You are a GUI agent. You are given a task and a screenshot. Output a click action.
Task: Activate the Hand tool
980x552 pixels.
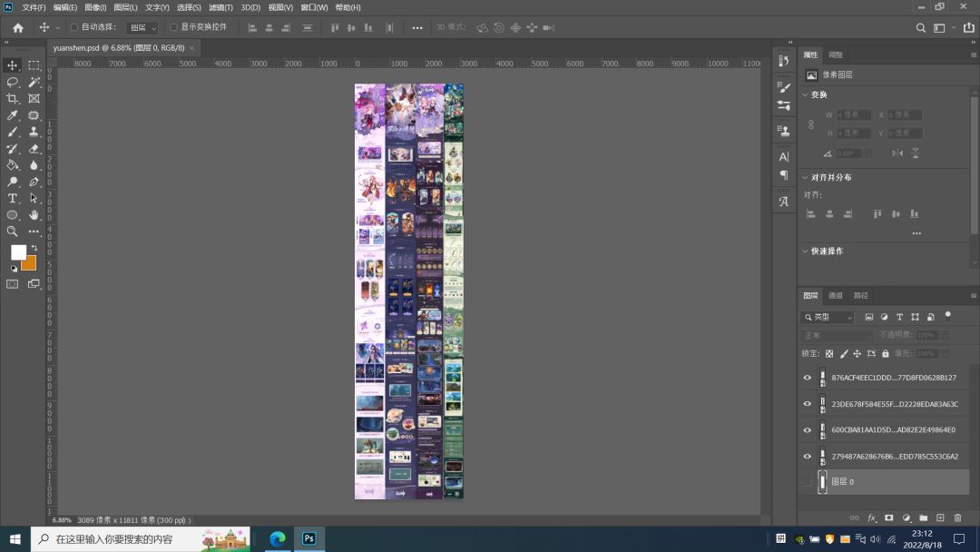click(34, 215)
